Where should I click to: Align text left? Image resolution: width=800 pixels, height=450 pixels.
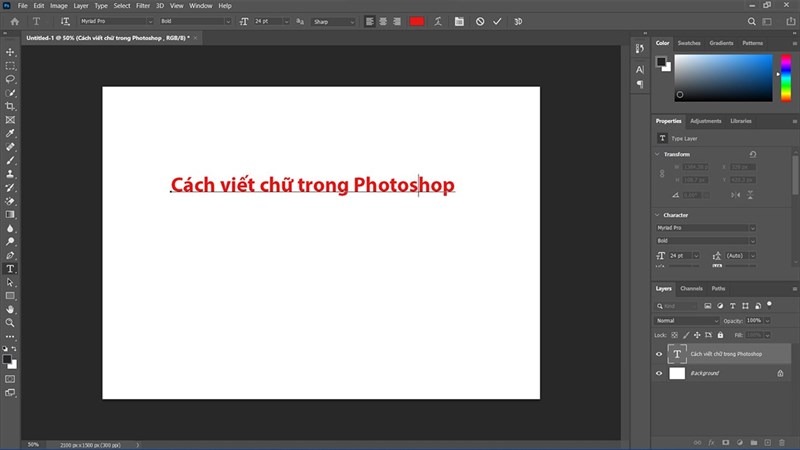tap(369, 21)
